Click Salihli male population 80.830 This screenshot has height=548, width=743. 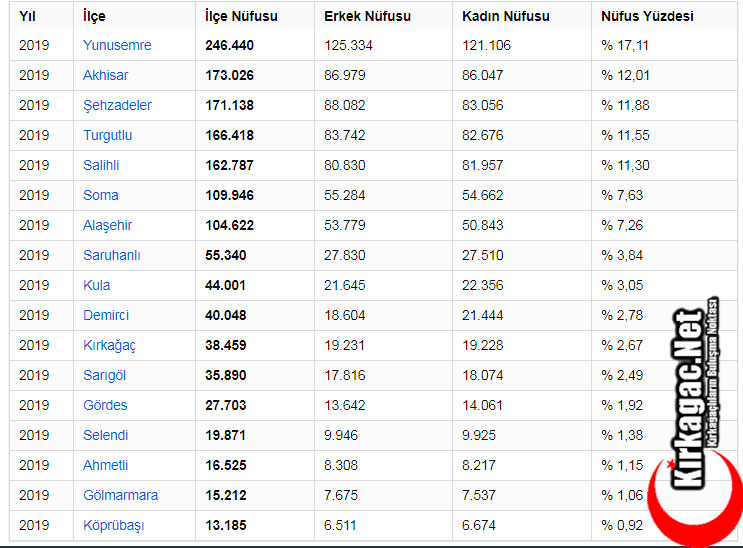(344, 165)
